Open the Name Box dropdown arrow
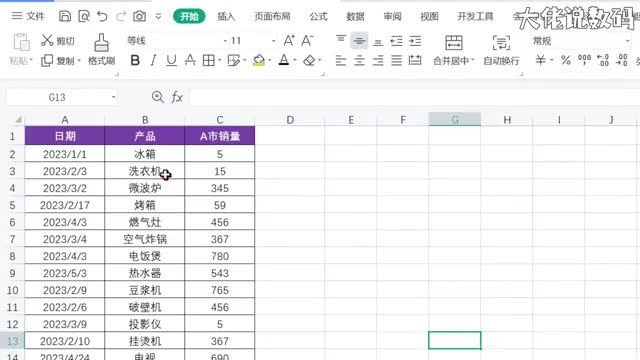The image size is (640, 360). point(113,97)
